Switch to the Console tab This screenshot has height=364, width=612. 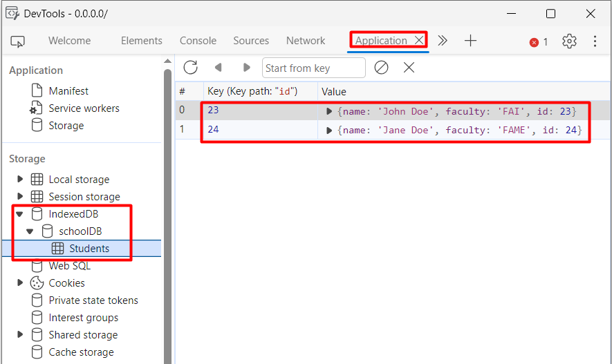click(198, 41)
